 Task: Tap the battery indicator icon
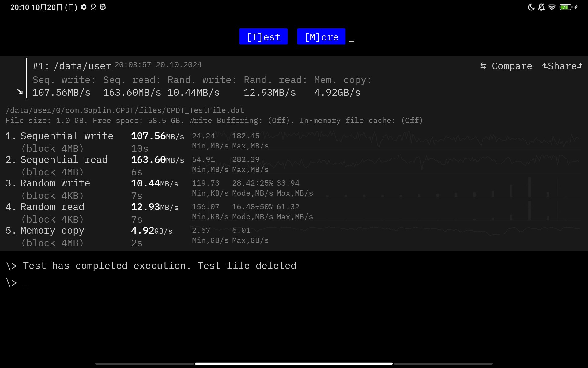pyautogui.click(x=565, y=7)
